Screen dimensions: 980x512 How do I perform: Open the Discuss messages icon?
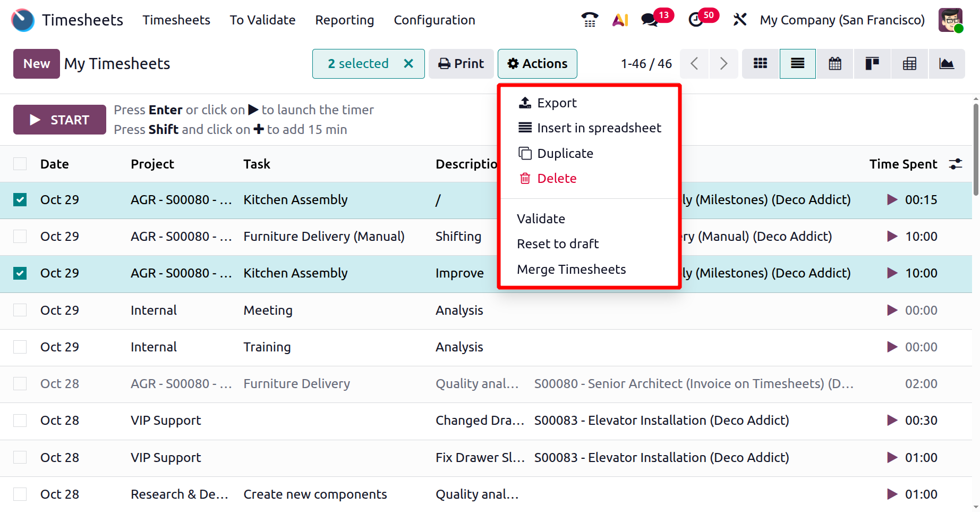click(650, 20)
